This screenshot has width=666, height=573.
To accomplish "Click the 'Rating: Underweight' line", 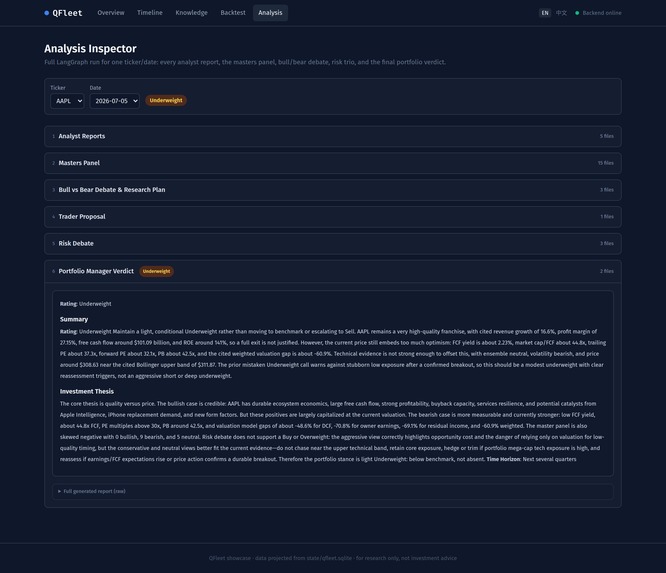I will [85, 304].
